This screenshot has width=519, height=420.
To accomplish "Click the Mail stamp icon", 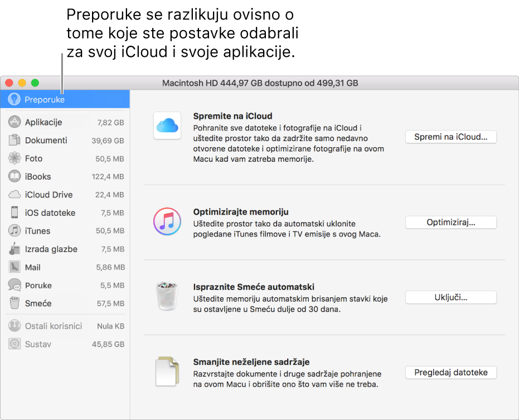I will [14, 267].
